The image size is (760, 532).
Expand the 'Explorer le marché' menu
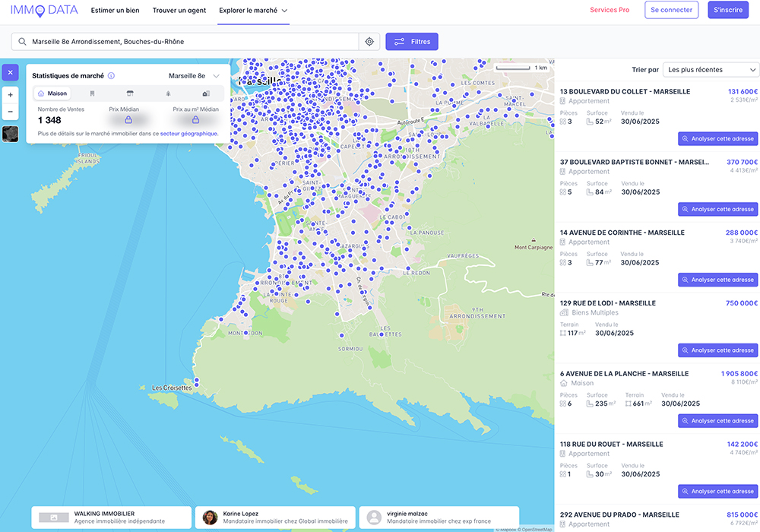(x=253, y=11)
